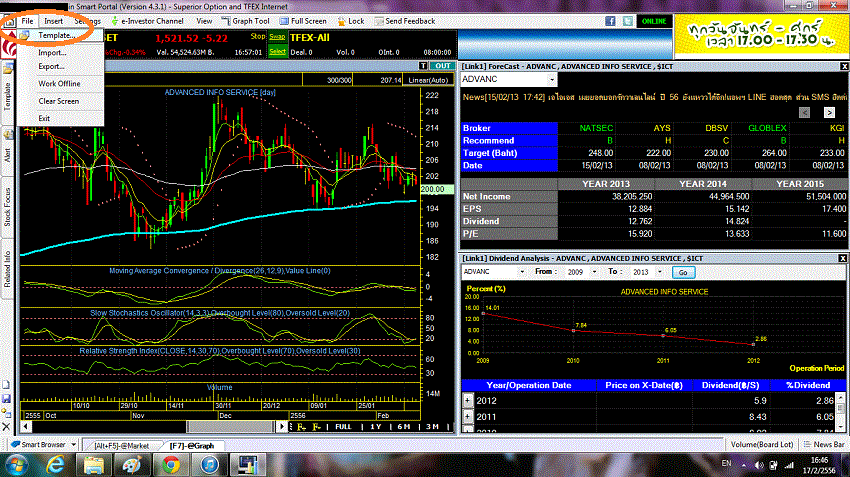Screen dimensions: 850x477
Task: Open the Smart Browser dropdown
Action: point(74,444)
